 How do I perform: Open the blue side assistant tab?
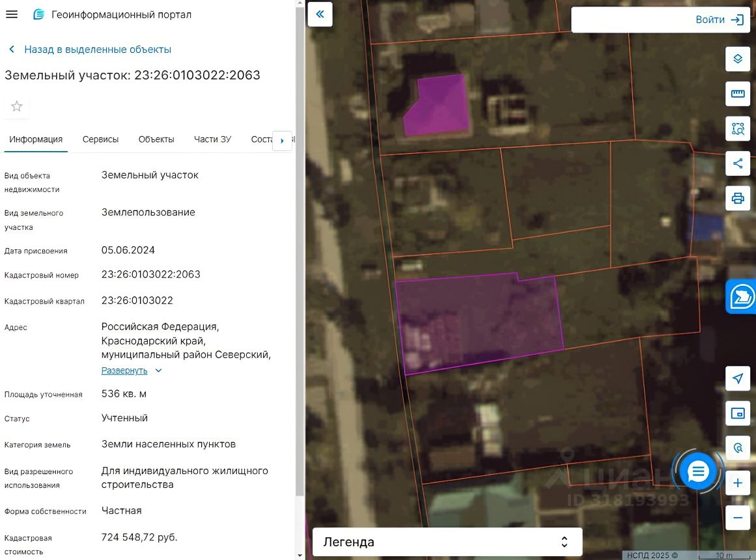point(742,296)
